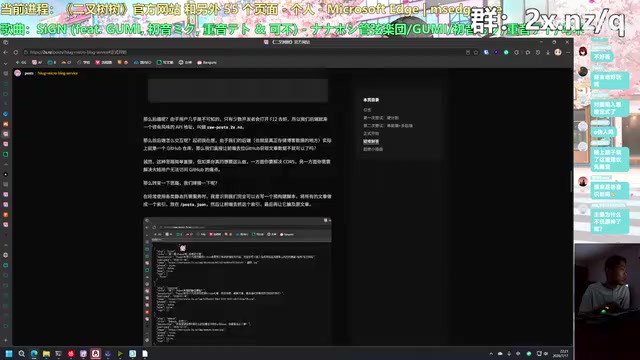
Task: Open the purple extension icon in the toolbar
Action: pyautogui.click(x=496, y=52)
